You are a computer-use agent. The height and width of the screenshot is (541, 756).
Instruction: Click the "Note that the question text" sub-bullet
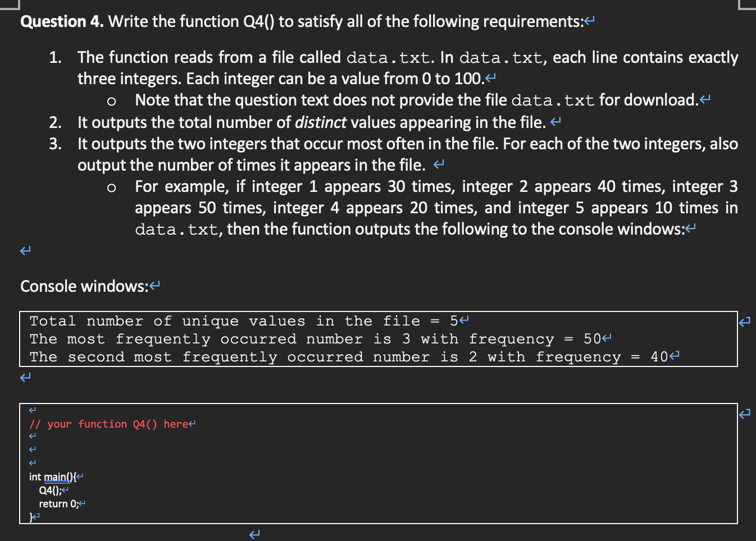pos(417,100)
